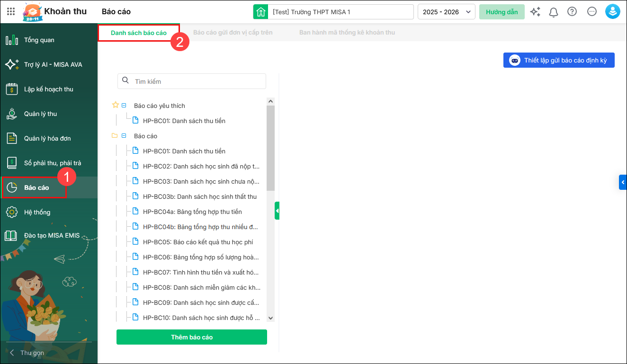Collapse the report list panel with green arrow

(277, 210)
